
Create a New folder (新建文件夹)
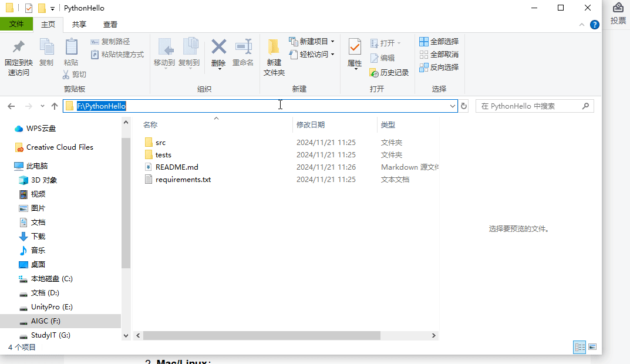274,57
